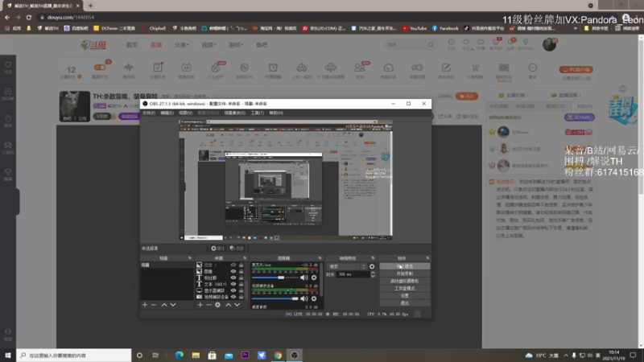Open the scene transition type dropdown
This screenshot has width=644, height=362.
pos(347,266)
